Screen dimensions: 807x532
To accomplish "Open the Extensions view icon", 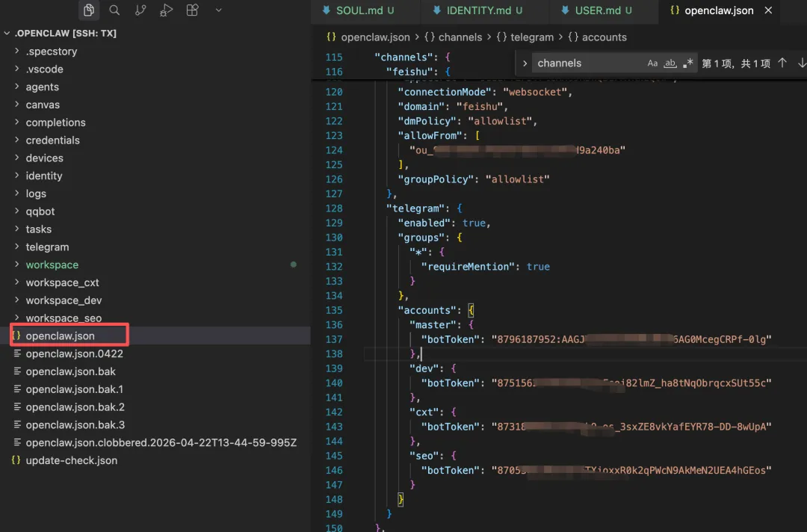I will coord(193,10).
